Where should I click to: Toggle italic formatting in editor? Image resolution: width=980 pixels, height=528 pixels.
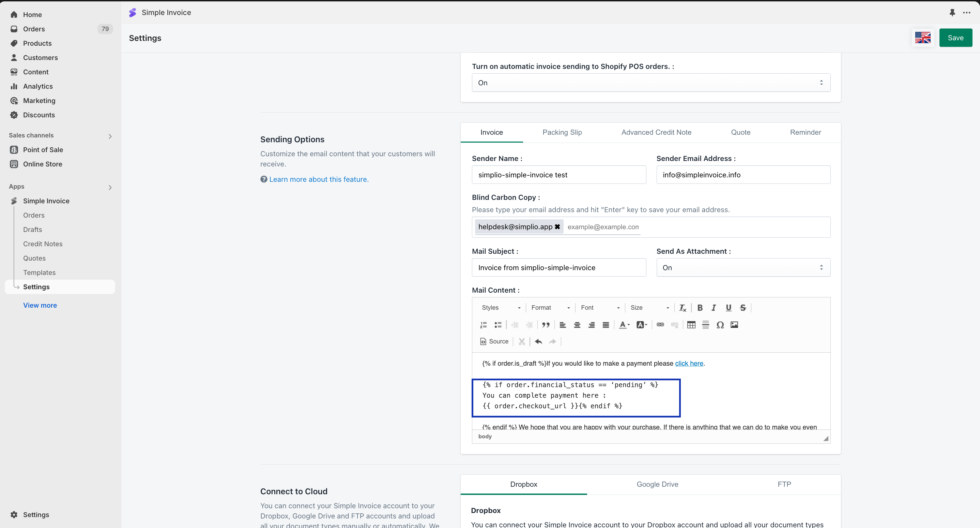coord(714,308)
